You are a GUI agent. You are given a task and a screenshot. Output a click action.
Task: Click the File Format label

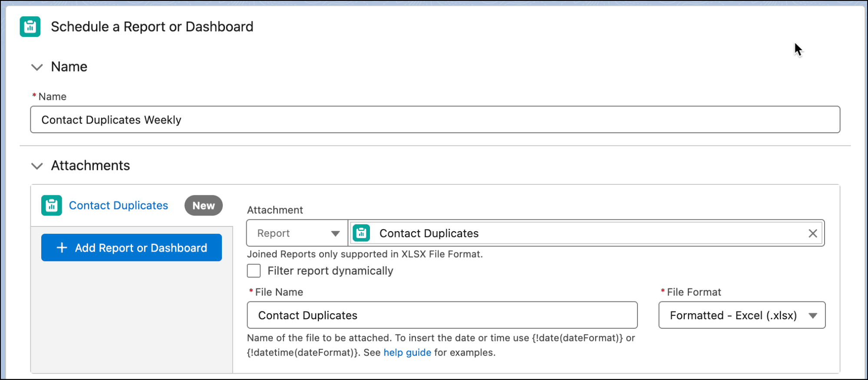[x=694, y=292]
